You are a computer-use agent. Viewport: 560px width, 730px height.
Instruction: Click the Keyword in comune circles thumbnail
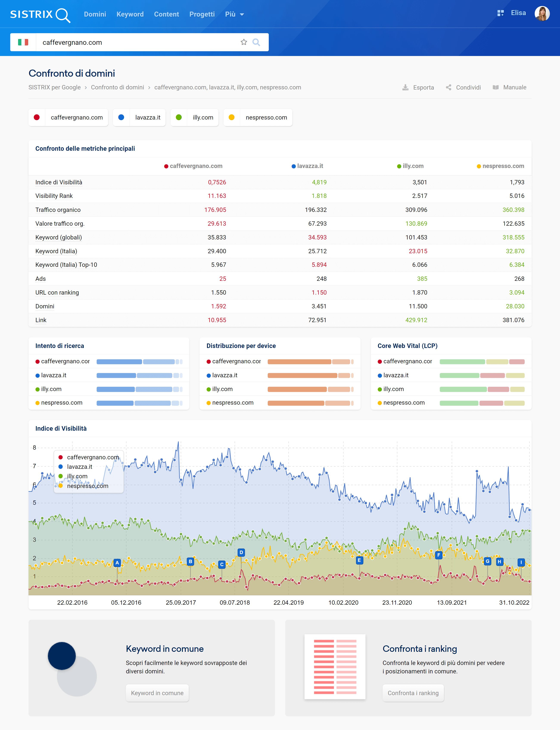(72, 669)
